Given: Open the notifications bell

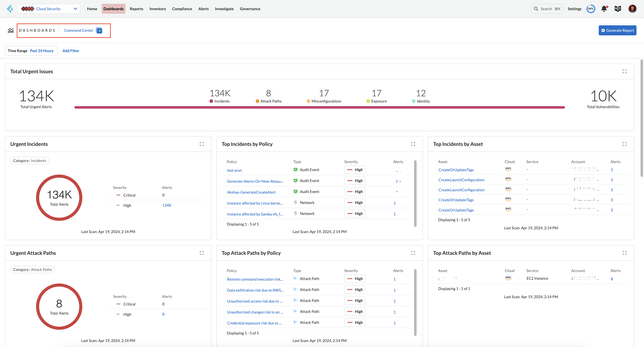Looking at the screenshot, I should pos(604,9).
